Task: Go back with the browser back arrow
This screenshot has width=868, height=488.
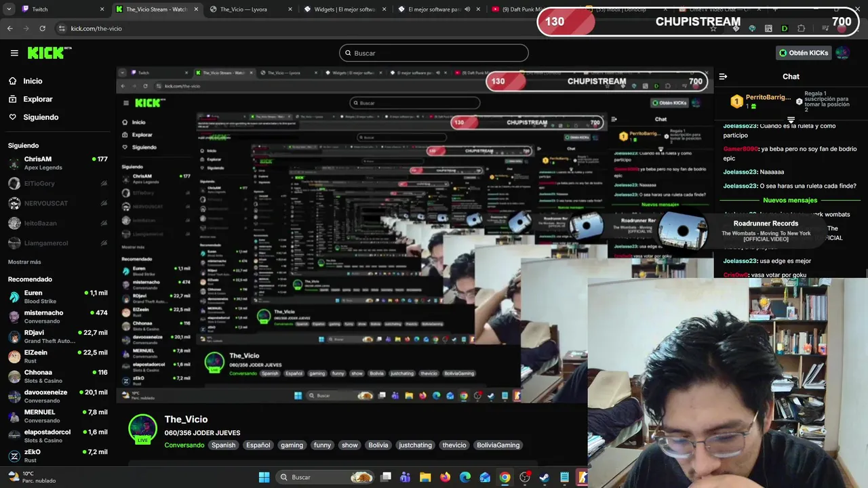Action: 10,28
